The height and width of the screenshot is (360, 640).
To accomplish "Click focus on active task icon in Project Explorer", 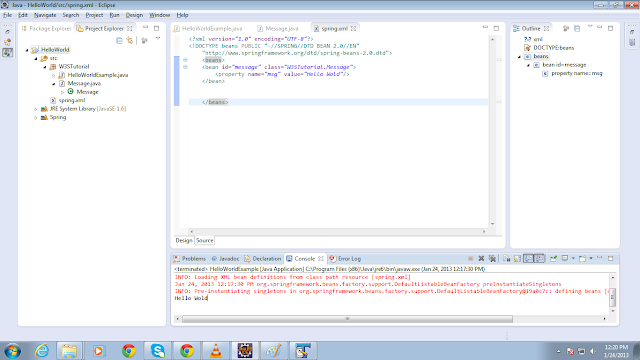I will pyautogui.click(x=144, y=40).
